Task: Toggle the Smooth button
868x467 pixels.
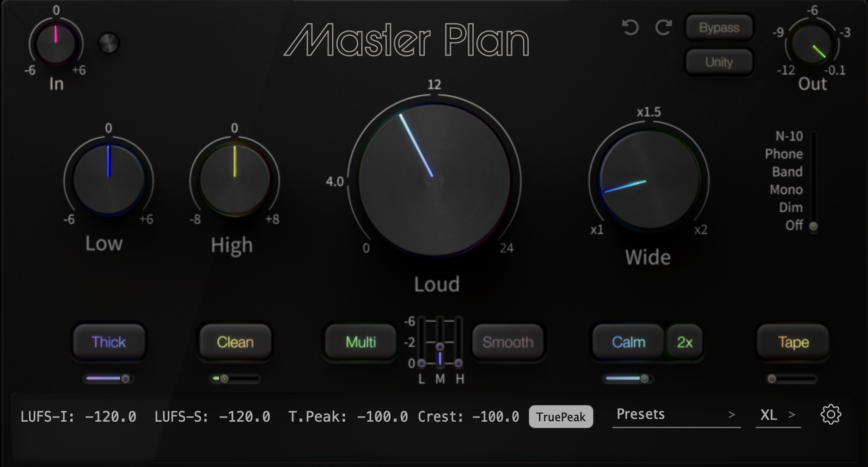Action: [507, 342]
